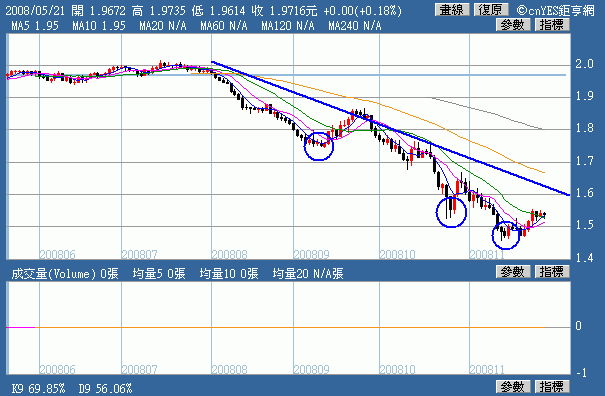The image size is (605, 396).
Task: Click the 1.9 price axis label
Action: (584, 96)
